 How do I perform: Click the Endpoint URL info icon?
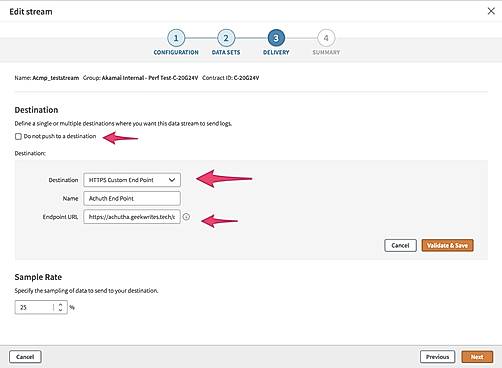186,217
